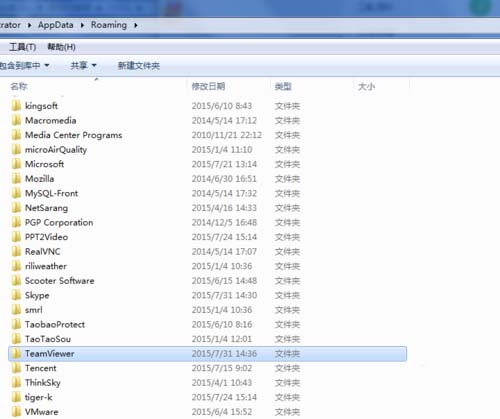Image resolution: width=500 pixels, height=419 pixels.
Task: Select the Skype folder icon
Action: coord(16,295)
